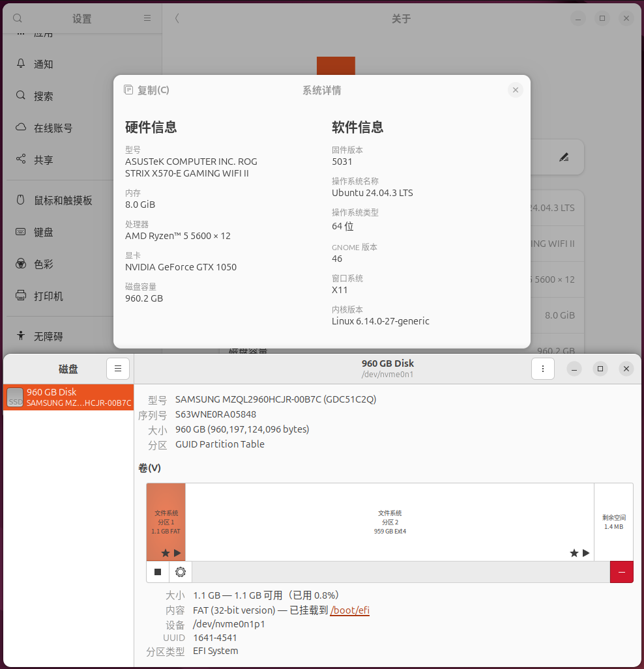Select partition 2 (959 GB Ext4) volume
Image resolution: width=644 pixels, height=669 pixels.
(390, 522)
